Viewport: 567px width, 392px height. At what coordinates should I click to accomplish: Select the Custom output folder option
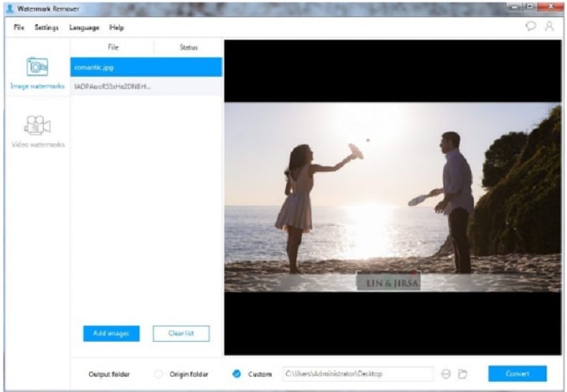click(237, 374)
